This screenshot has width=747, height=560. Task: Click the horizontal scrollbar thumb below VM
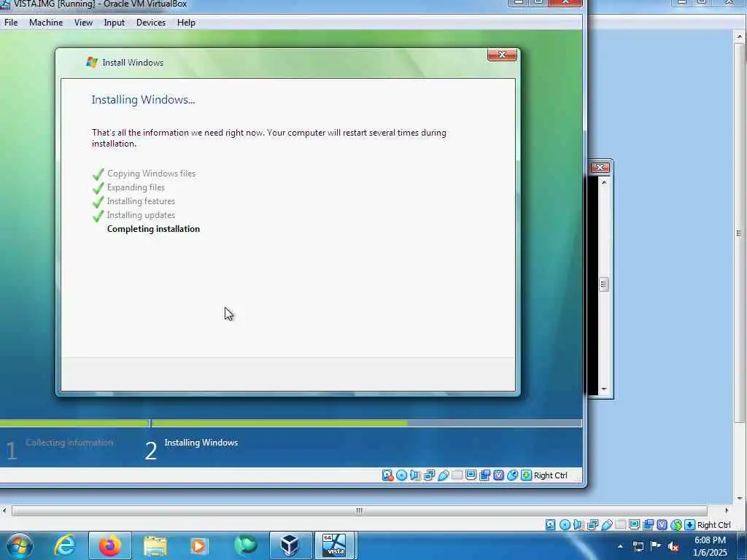359,510
